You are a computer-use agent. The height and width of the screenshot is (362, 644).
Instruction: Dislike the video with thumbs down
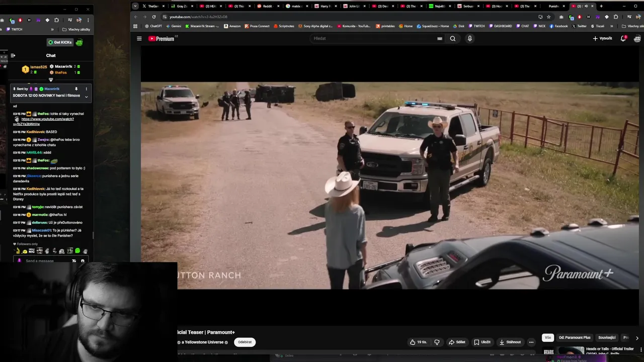(x=437, y=342)
